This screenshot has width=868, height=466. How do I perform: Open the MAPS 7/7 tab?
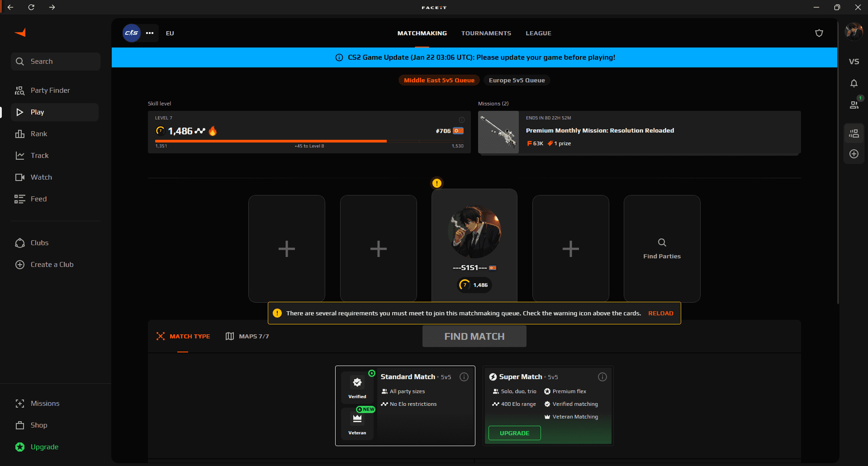247,336
